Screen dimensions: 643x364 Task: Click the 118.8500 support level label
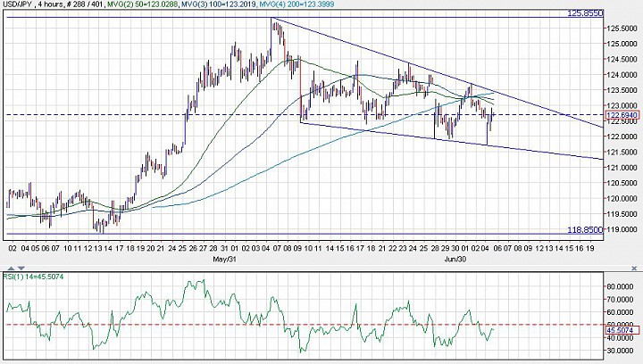pyautogui.click(x=585, y=229)
